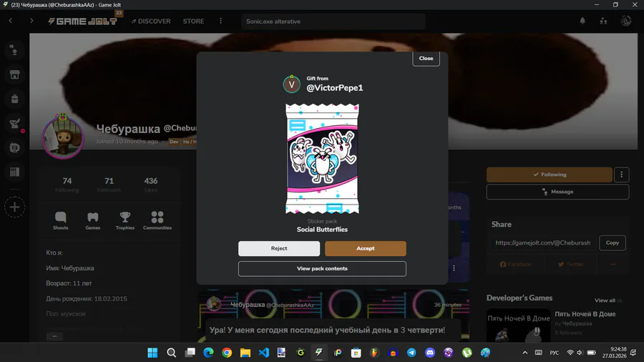
Task: Open @VictorPepe1 profile link
Action: click(335, 88)
